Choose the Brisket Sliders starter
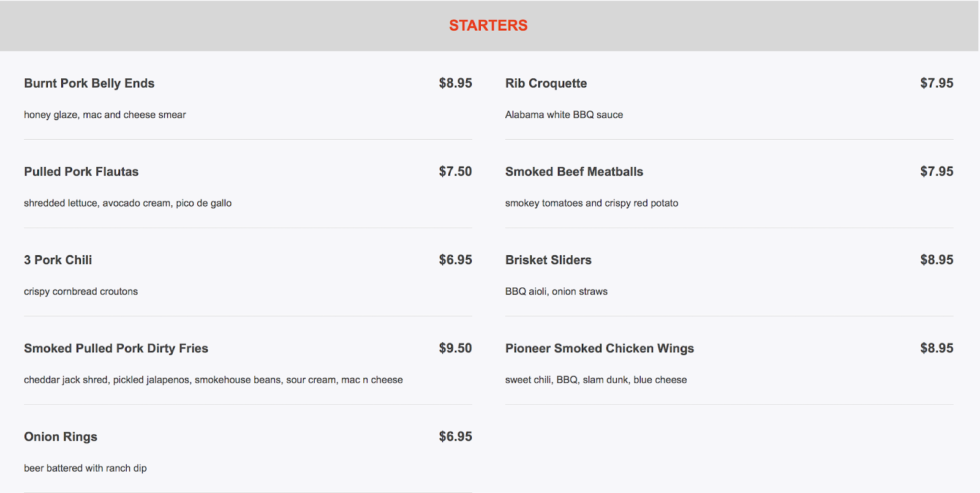The height and width of the screenshot is (493, 980). click(x=548, y=260)
